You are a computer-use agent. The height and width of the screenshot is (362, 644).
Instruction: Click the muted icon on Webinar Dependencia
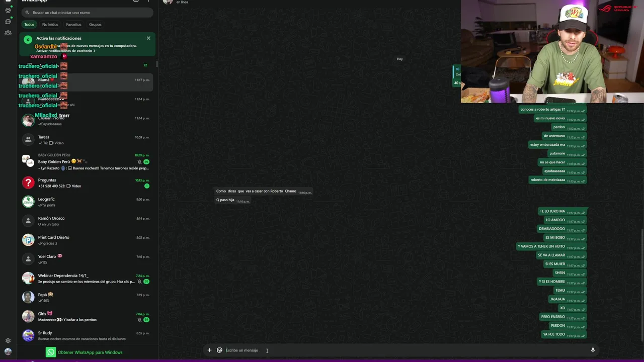[139, 282]
